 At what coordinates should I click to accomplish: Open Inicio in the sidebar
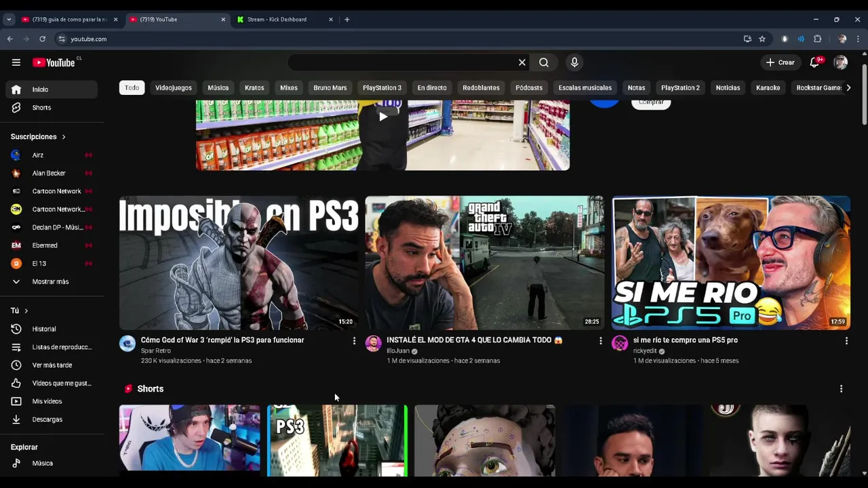[52, 89]
